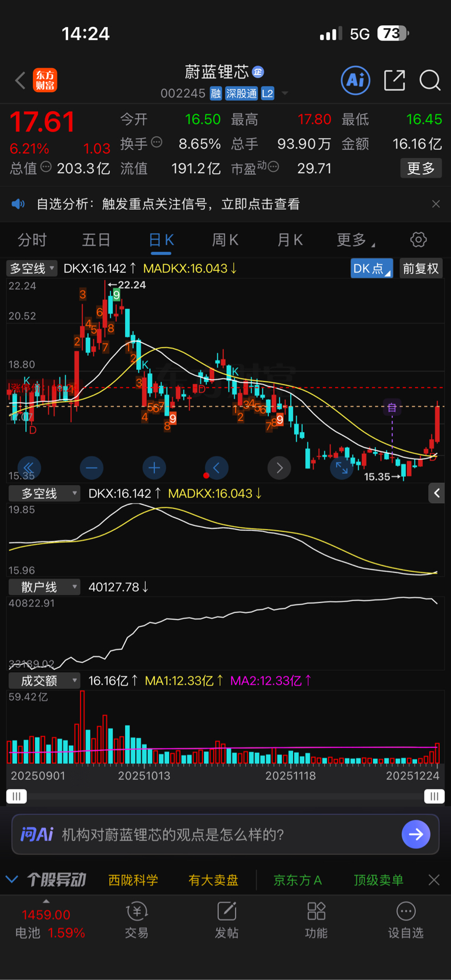Tap the 换手 info icon

(157, 142)
